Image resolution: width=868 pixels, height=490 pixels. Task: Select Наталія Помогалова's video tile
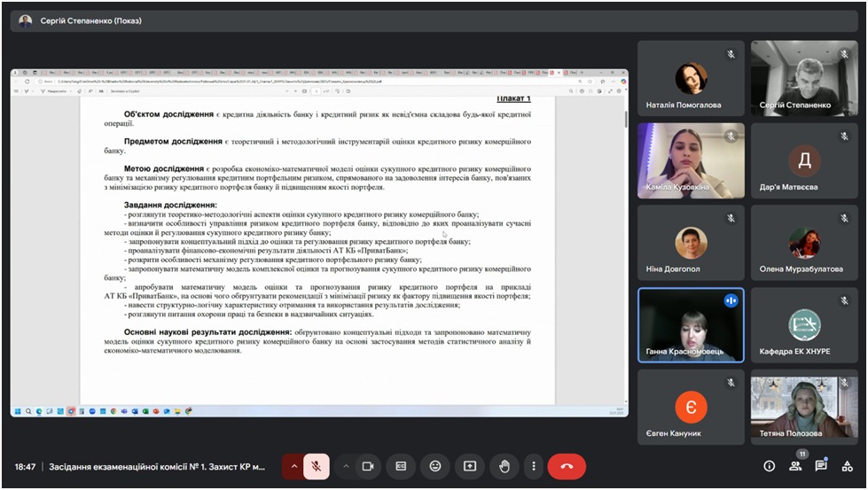691,79
